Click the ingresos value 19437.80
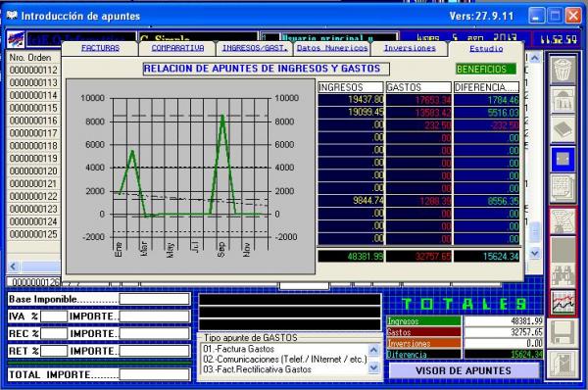 click(351, 100)
